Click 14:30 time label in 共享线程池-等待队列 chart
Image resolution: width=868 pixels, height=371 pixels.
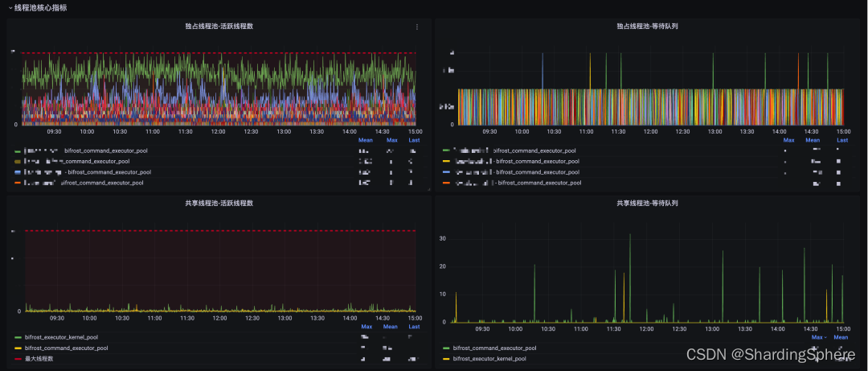tap(809, 329)
